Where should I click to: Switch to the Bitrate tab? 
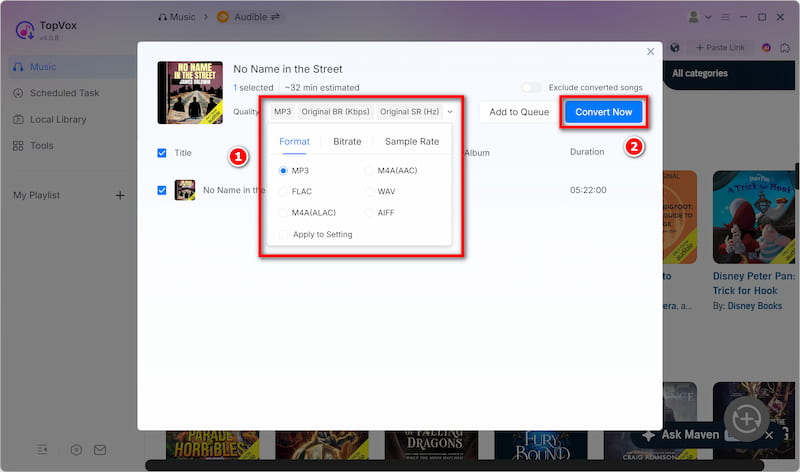click(x=347, y=141)
